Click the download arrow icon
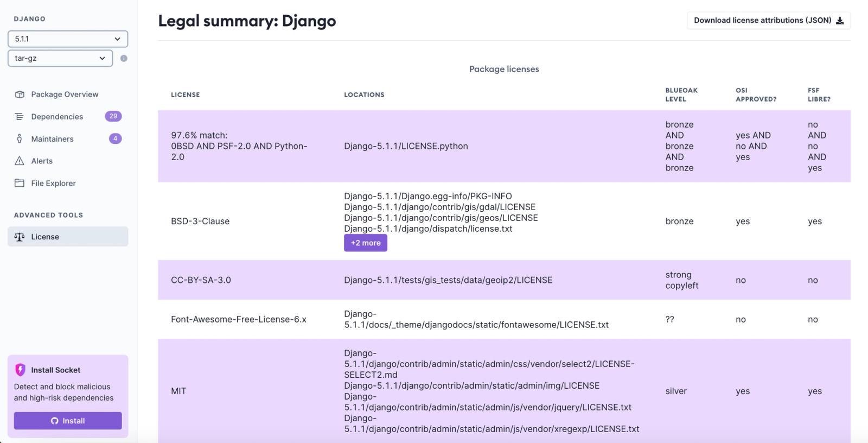The height and width of the screenshot is (443, 868). point(840,21)
